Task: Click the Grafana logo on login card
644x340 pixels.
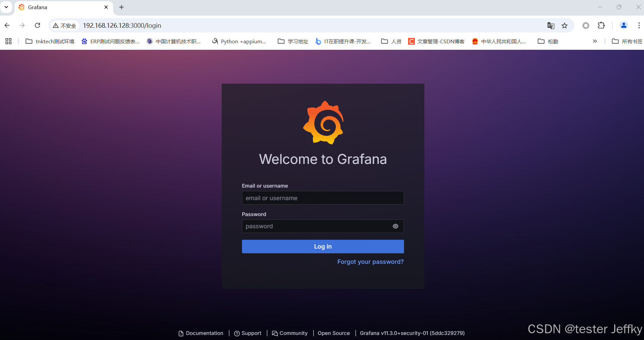Action: pyautogui.click(x=323, y=123)
